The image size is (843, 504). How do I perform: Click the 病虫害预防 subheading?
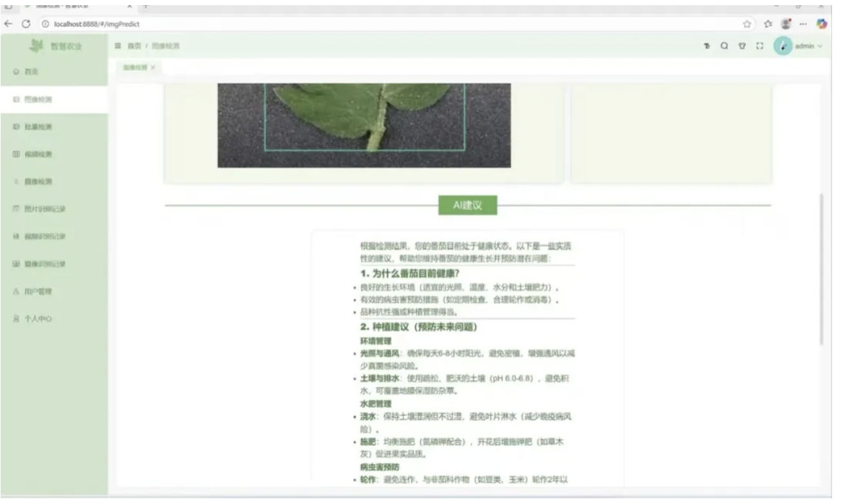coord(380,467)
